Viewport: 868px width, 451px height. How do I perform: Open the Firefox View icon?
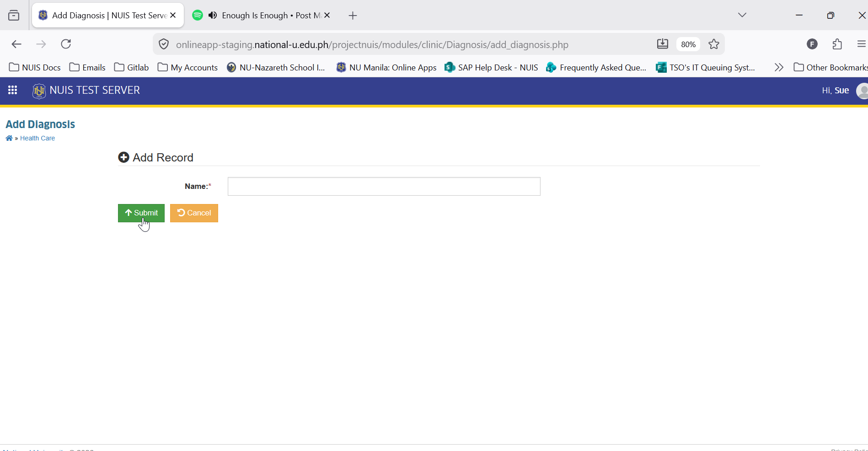14,16
